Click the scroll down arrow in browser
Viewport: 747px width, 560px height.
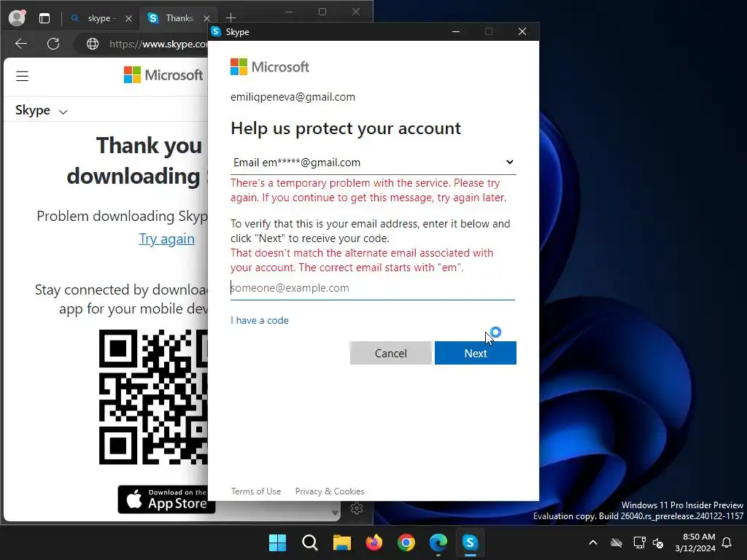tap(335, 513)
